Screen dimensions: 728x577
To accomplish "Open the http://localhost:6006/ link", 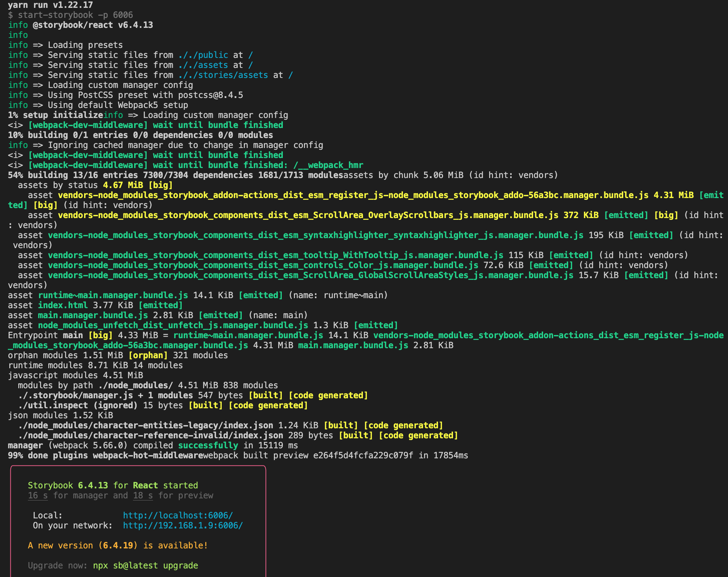I will [178, 515].
